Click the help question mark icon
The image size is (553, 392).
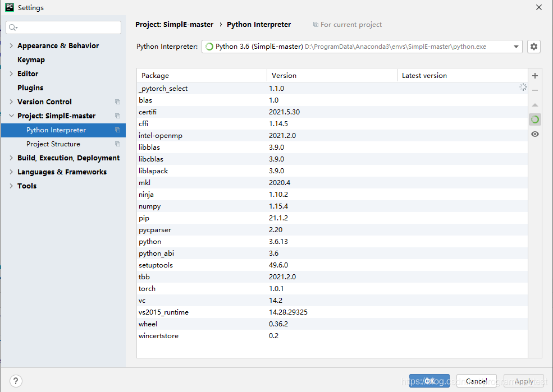point(16,381)
